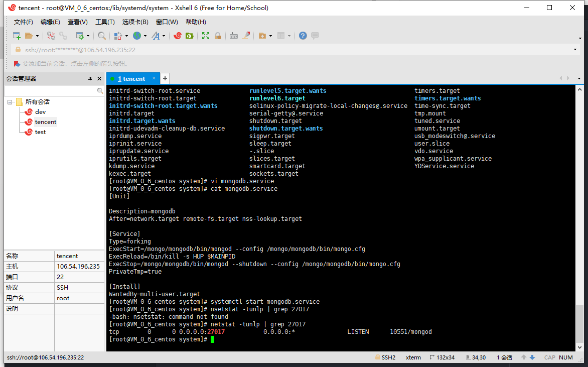Toggle the CAP indicator in the status bar
Screen dimensions: 588x367
click(x=551, y=357)
